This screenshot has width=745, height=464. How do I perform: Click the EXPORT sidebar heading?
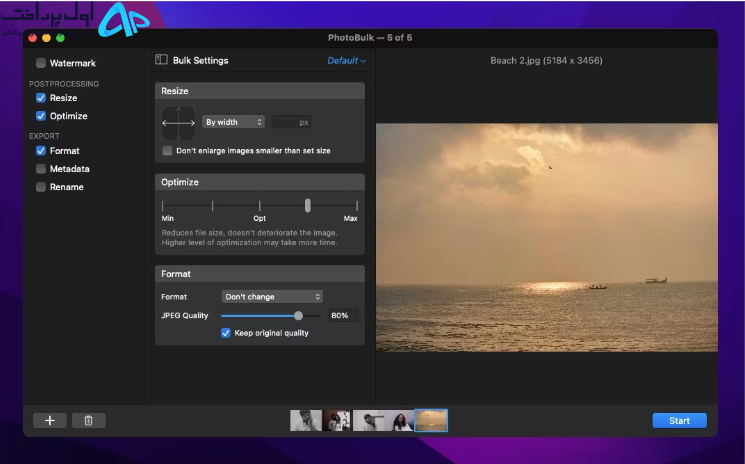tap(44, 136)
